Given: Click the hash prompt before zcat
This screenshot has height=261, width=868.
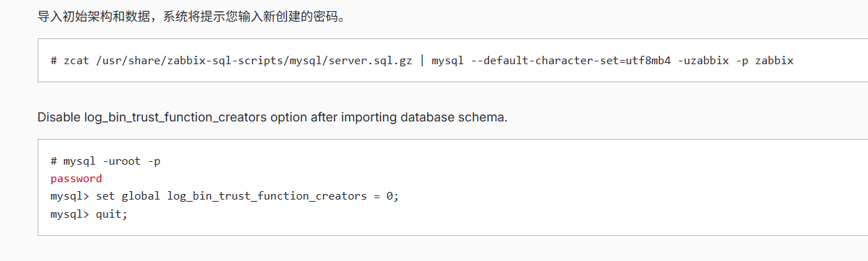Looking at the screenshot, I should click(54, 61).
